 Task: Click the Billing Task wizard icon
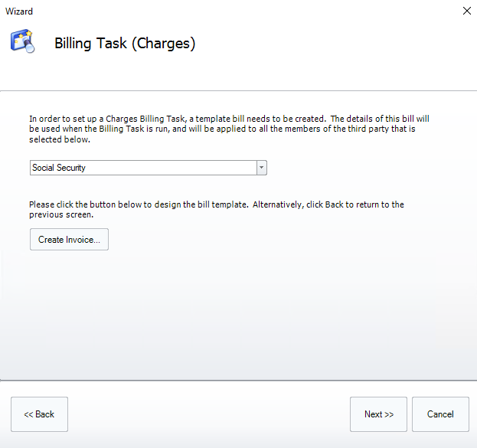pos(22,41)
